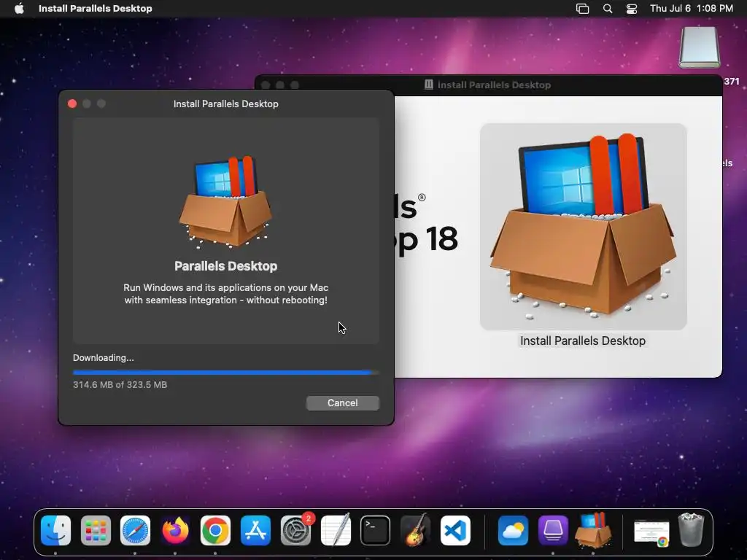Open Spotlight search in menu bar
The height and width of the screenshot is (560, 747).
coord(608,9)
